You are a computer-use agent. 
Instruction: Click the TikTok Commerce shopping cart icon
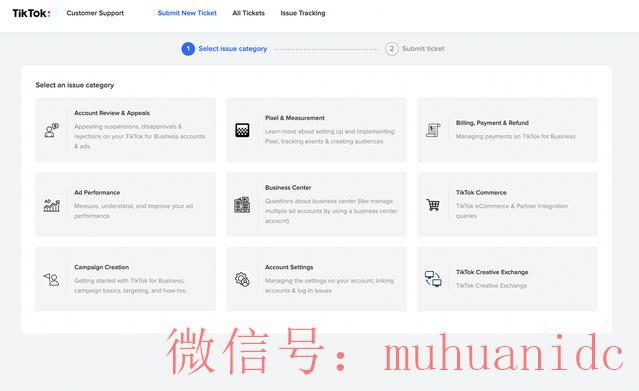tap(433, 205)
